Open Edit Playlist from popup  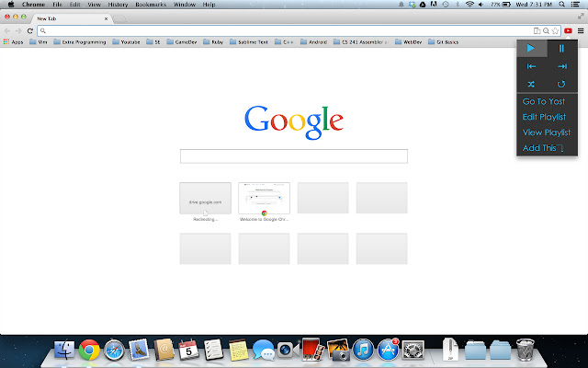pyautogui.click(x=544, y=117)
